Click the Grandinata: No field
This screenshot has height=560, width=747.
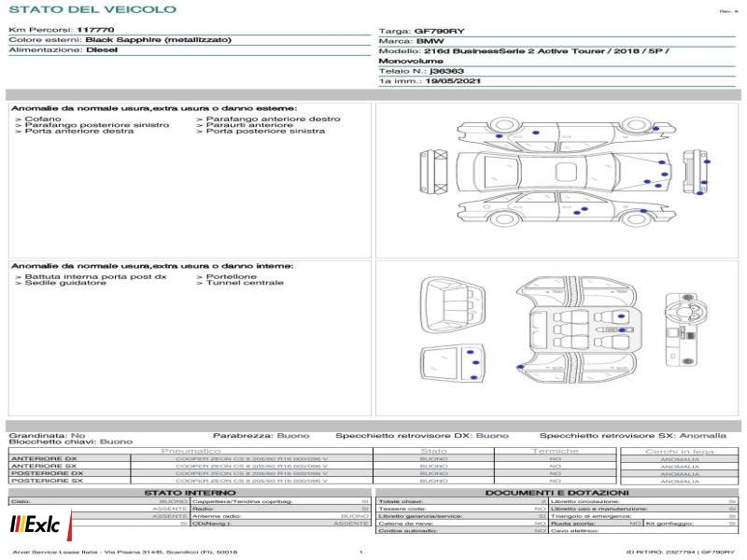pos(47,435)
